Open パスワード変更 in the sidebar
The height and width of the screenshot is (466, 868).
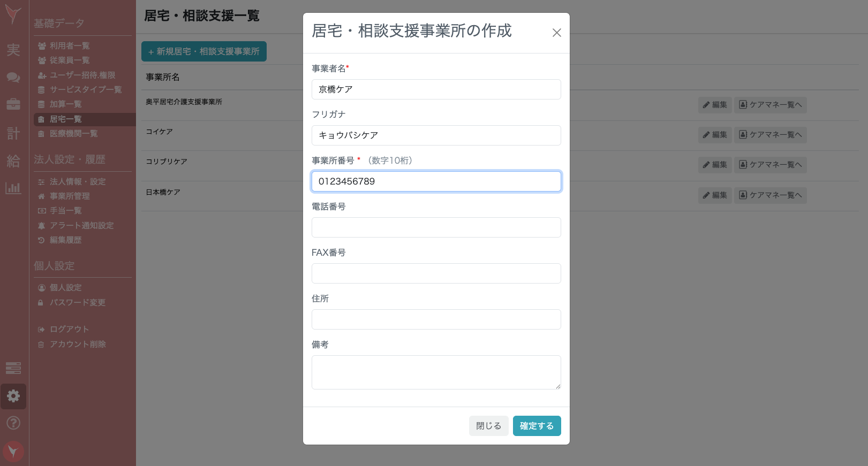(x=78, y=303)
